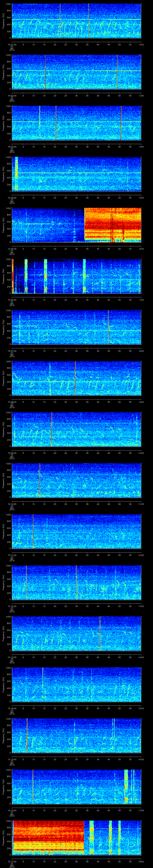Select the spectrogram panel starting at 15:02:00
This screenshot has width=153, height=868.
click(x=77, y=72)
